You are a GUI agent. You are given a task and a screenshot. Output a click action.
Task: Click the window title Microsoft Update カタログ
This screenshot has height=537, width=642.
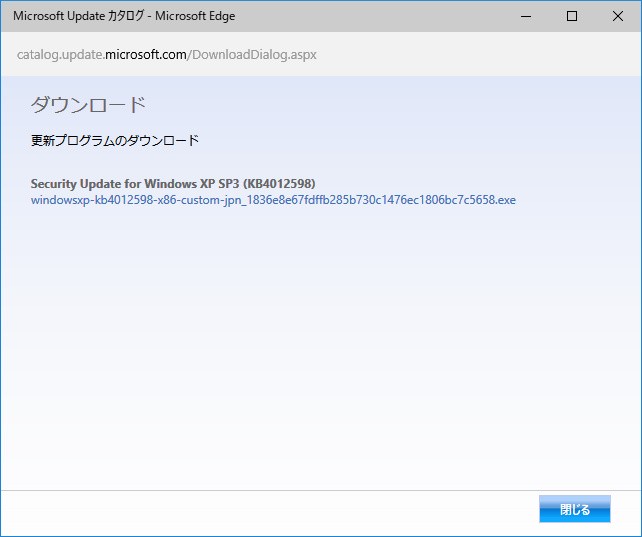124,16
